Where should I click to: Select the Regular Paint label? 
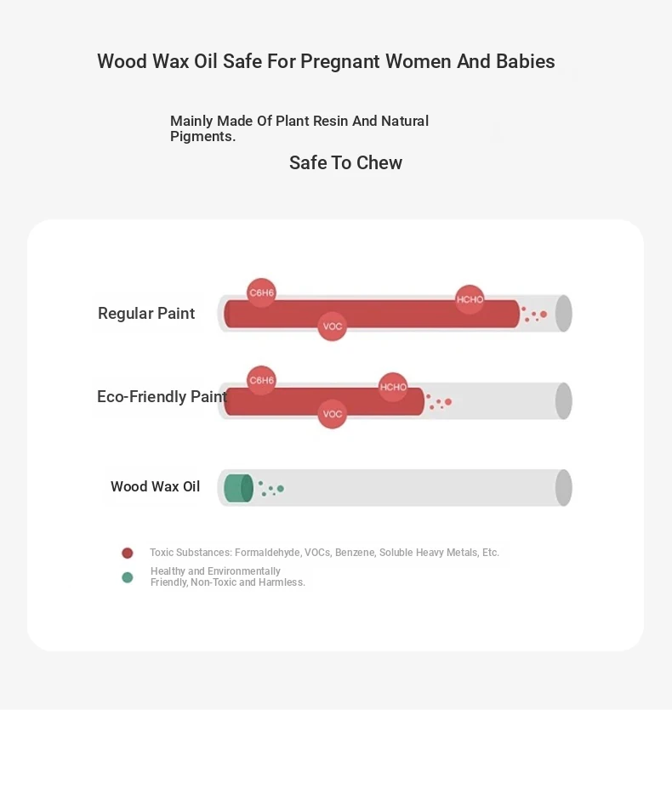click(x=146, y=314)
